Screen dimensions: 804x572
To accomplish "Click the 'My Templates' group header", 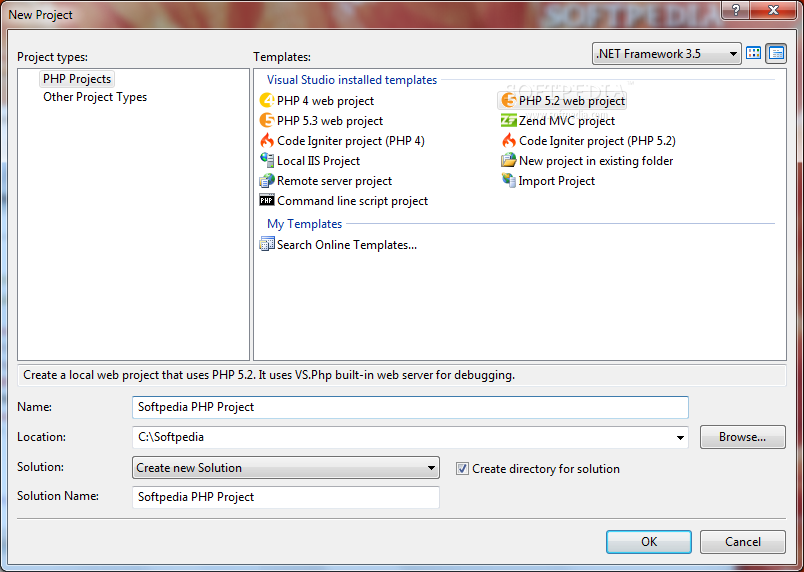I will [x=304, y=224].
